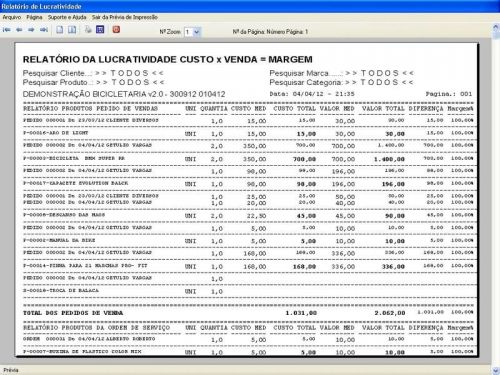Click the first 'CUSTO MED' column header
Image resolution: width=500 pixels, height=375 pixels.
[248, 109]
